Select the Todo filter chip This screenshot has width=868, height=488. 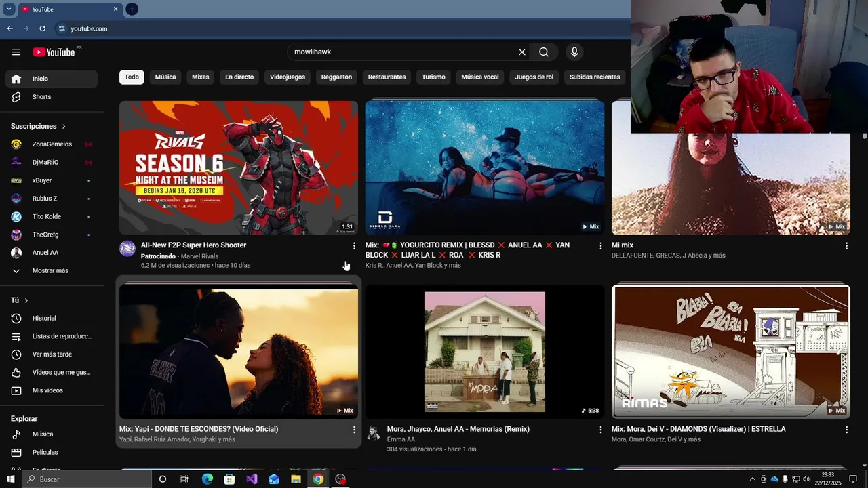tap(132, 77)
